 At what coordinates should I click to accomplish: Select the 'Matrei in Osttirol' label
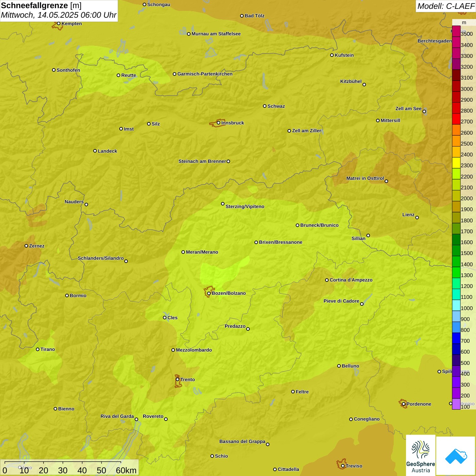[x=365, y=178]
